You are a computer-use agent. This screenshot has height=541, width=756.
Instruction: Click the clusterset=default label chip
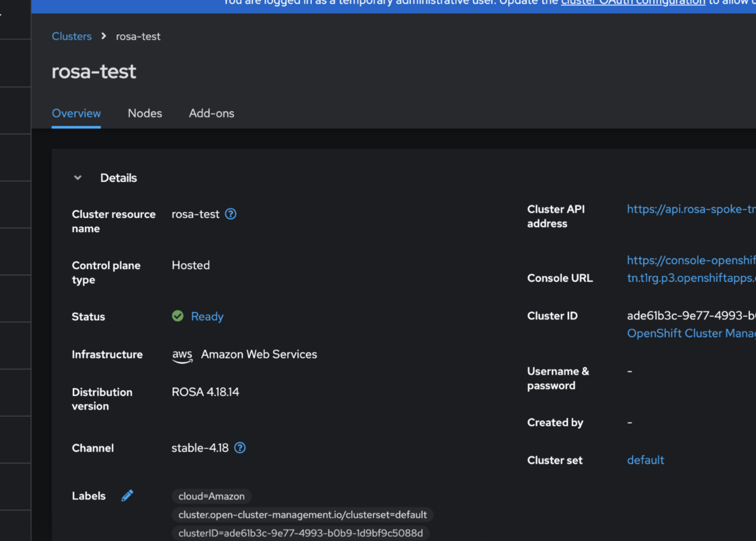tap(302, 515)
